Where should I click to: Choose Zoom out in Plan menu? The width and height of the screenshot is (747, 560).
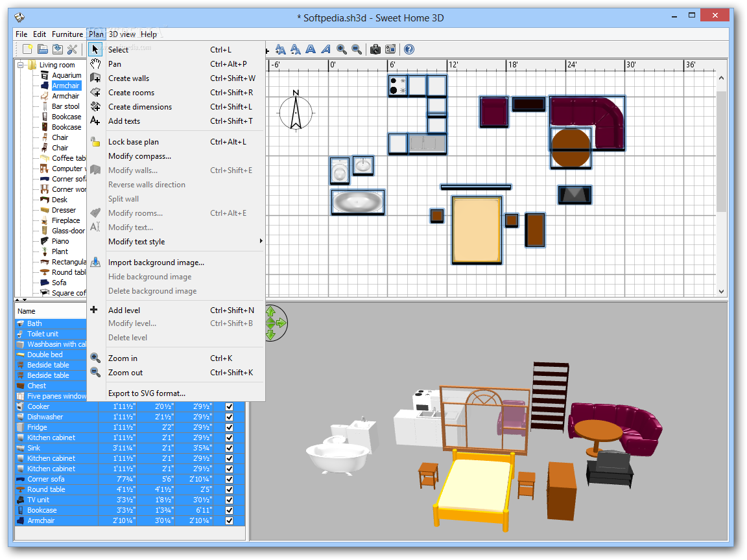176,373
